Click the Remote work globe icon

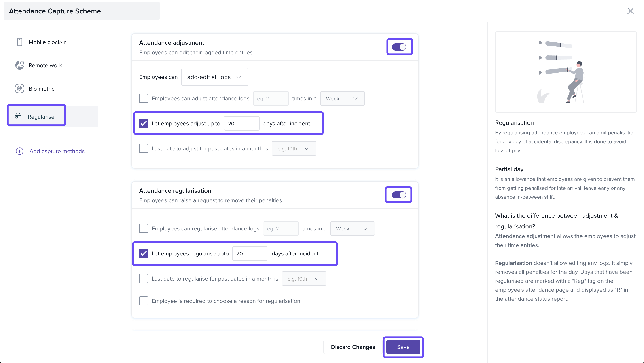pyautogui.click(x=19, y=65)
